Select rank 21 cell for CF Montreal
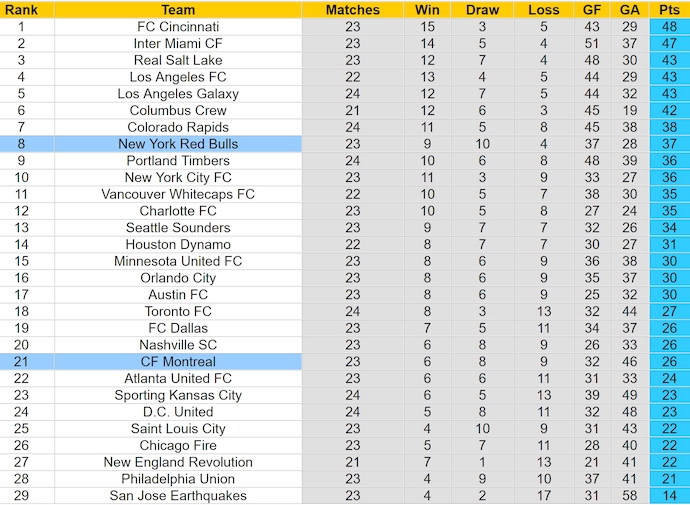The width and height of the screenshot is (690, 505). (x=21, y=362)
